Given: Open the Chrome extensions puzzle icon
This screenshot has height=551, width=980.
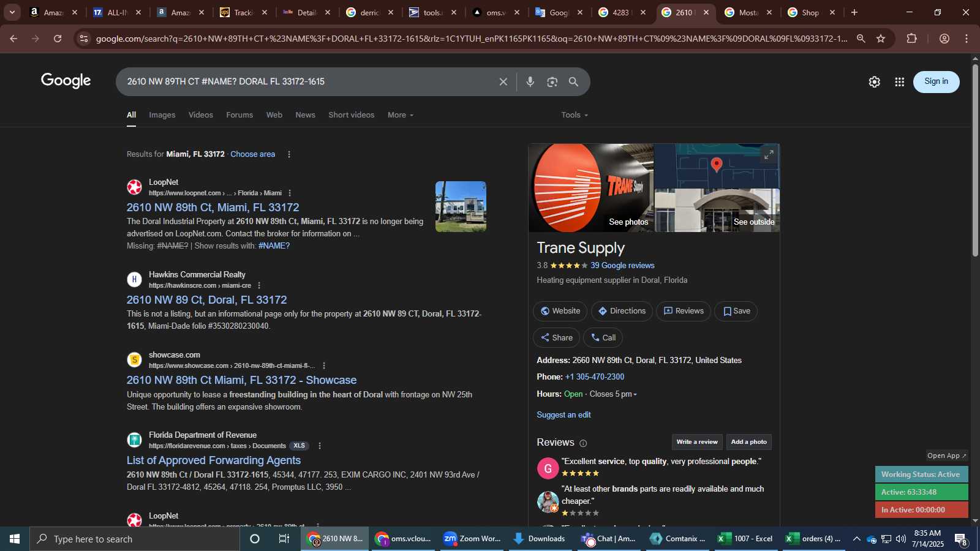Looking at the screenshot, I should [911, 39].
